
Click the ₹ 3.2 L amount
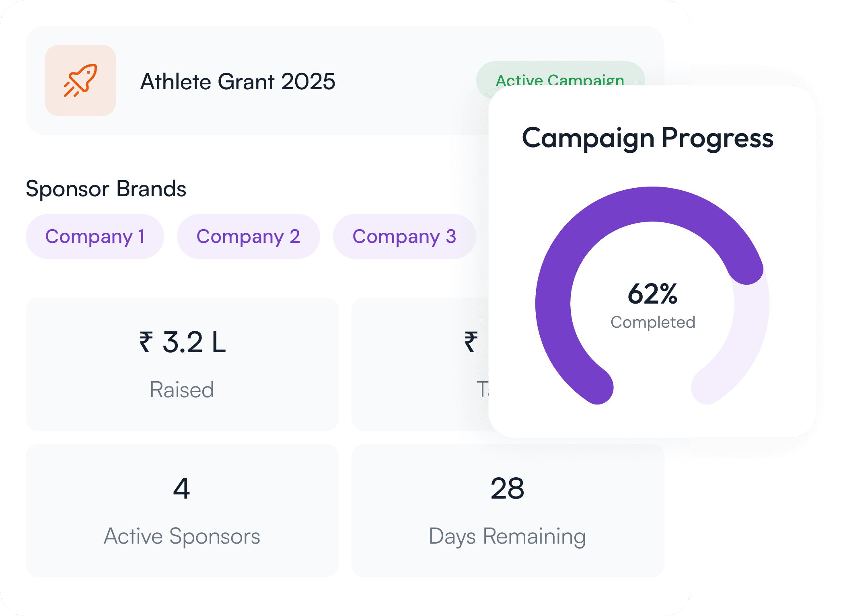coord(182,343)
